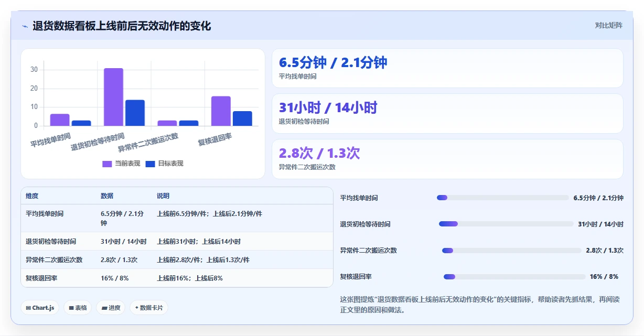Click the 复核退回率 progress bar
Image resolution: width=644 pixels, height=336 pixels.
coord(514,276)
